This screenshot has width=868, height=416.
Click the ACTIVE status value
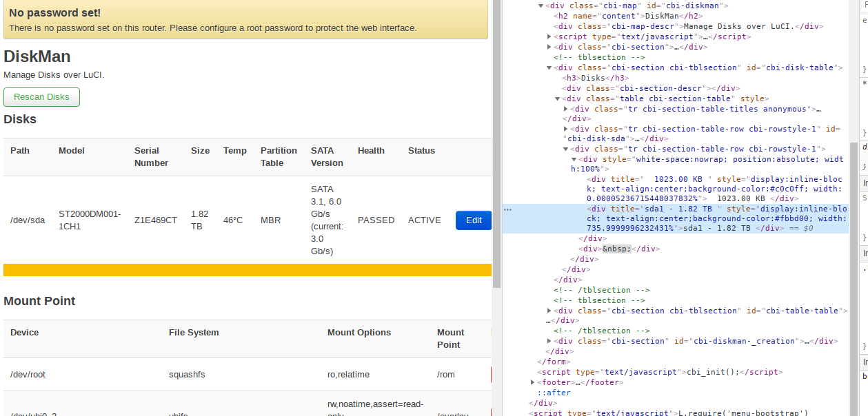[424, 220]
